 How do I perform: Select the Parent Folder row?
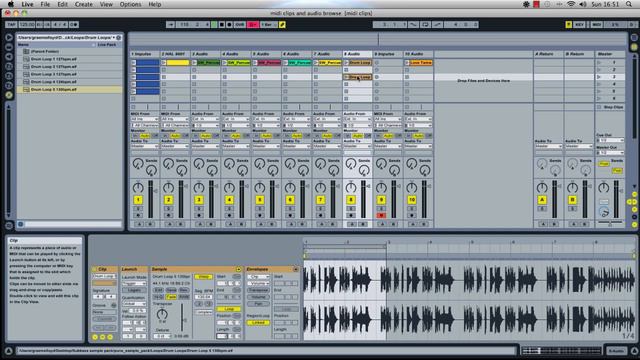69,51
